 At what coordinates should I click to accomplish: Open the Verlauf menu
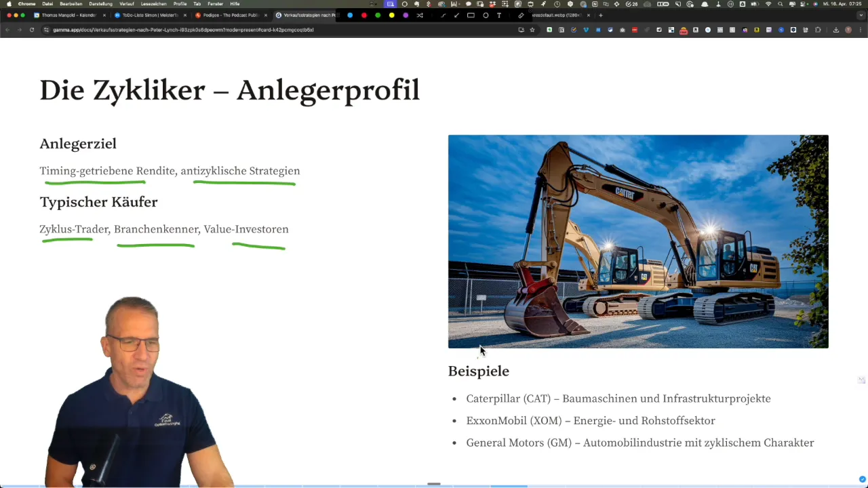coord(127,4)
